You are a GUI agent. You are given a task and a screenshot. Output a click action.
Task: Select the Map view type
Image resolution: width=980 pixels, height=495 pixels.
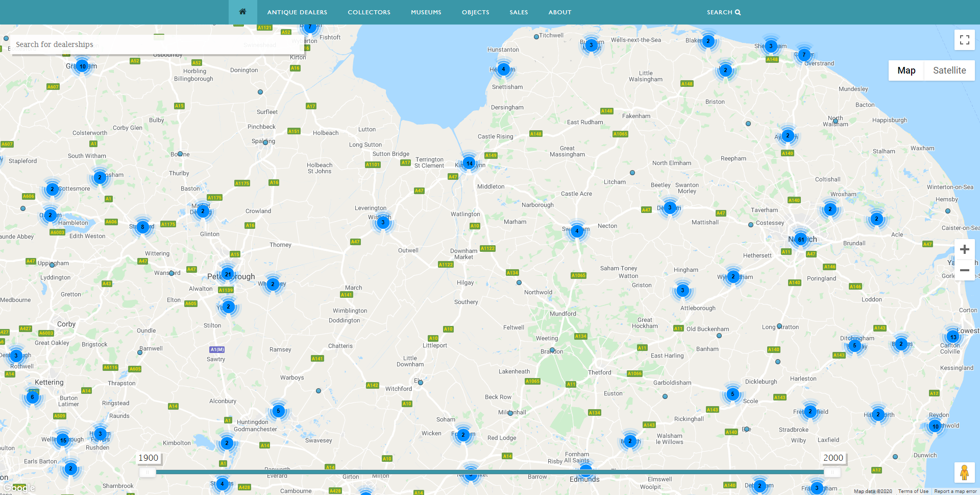tap(906, 70)
